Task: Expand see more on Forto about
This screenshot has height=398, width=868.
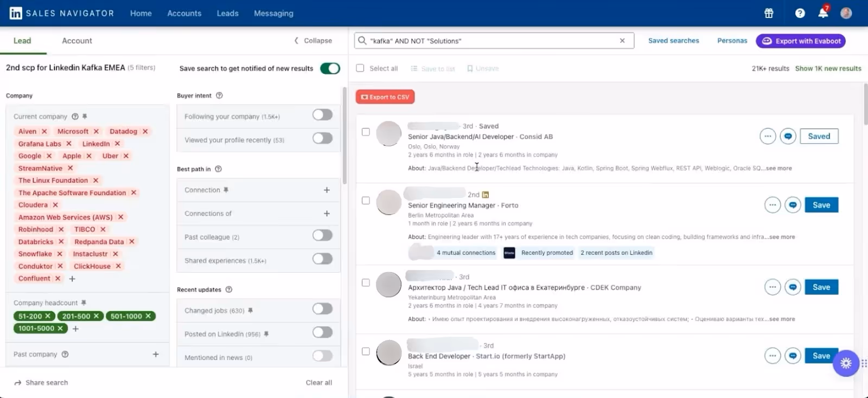Action: coord(782,237)
